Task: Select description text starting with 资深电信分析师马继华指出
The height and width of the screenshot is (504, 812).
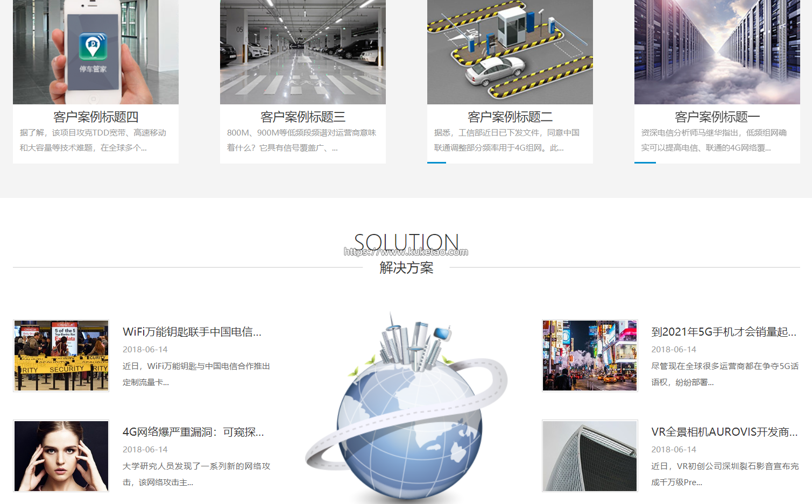Action: click(714, 140)
